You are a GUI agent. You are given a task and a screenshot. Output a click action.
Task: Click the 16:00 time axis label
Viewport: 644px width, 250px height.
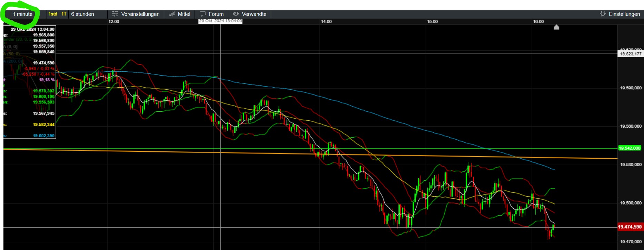(x=538, y=21)
